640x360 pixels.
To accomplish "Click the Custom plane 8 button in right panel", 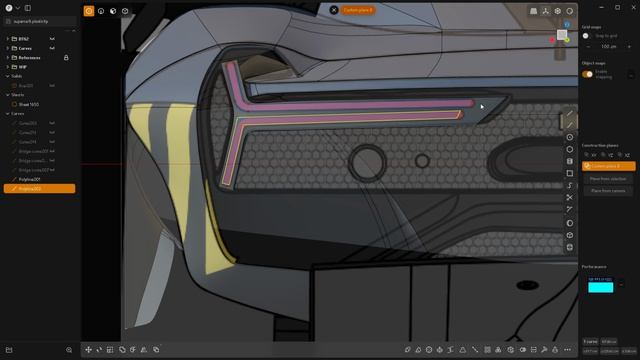I will coord(609,166).
